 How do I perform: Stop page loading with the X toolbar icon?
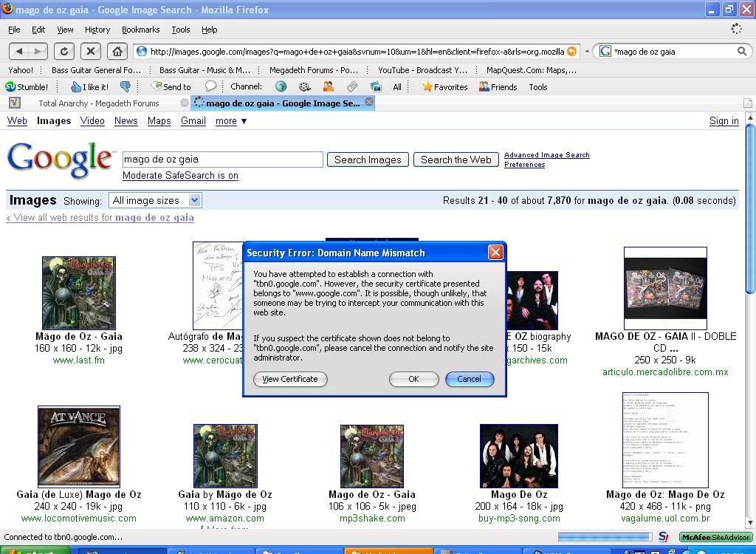coord(90,51)
